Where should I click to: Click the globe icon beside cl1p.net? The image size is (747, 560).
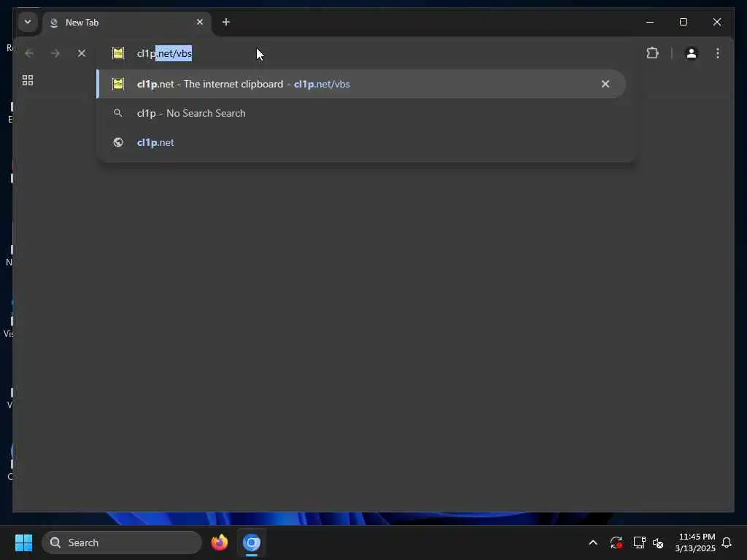click(x=117, y=142)
